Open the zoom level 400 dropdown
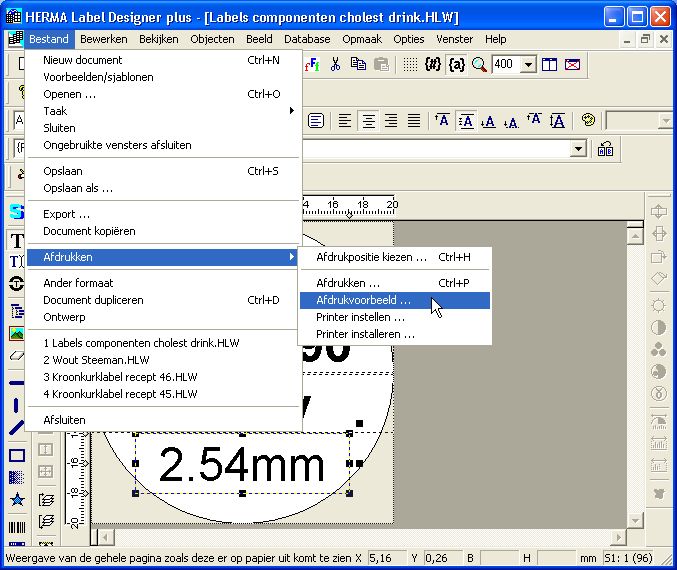 tap(528, 64)
